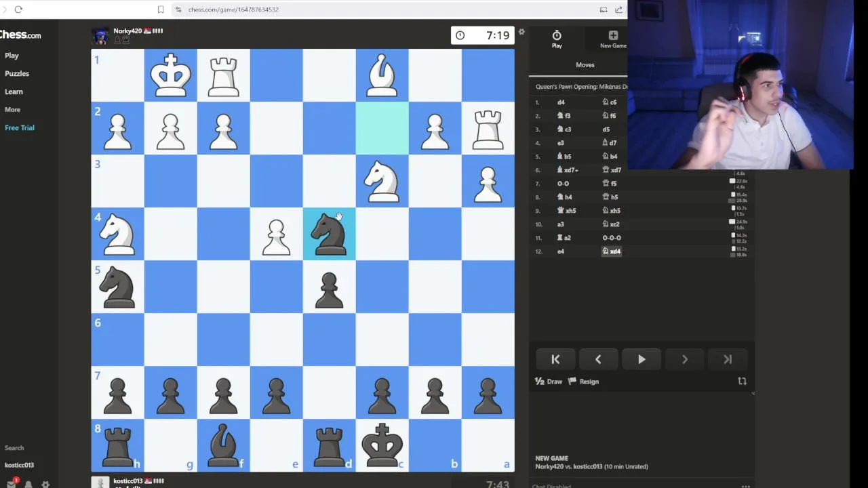Screen dimensions: 868x488
Task: Select the black knight on d4
Action: [x=329, y=234]
